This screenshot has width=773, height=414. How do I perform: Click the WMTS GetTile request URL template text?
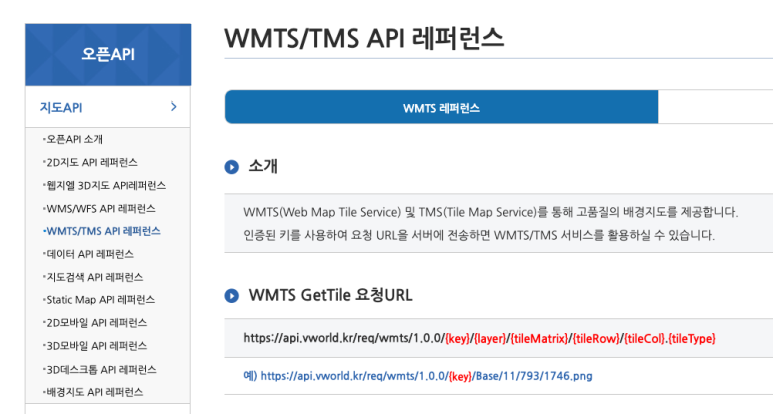pos(479,338)
